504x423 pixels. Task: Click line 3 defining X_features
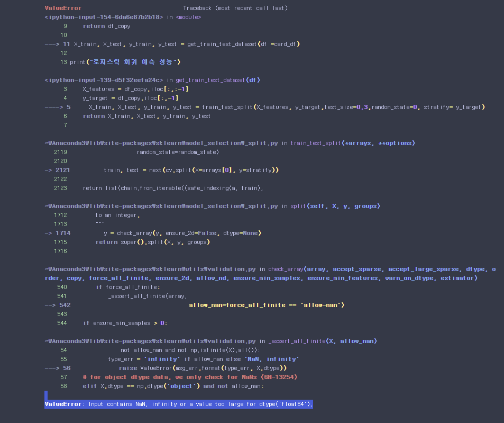[x=135, y=89]
